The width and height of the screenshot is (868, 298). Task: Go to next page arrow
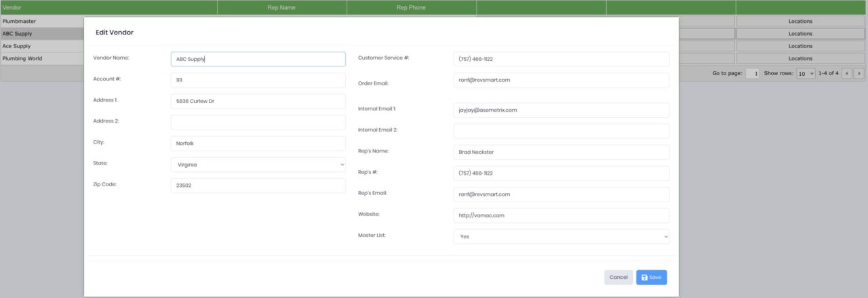click(x=859, y=73)
